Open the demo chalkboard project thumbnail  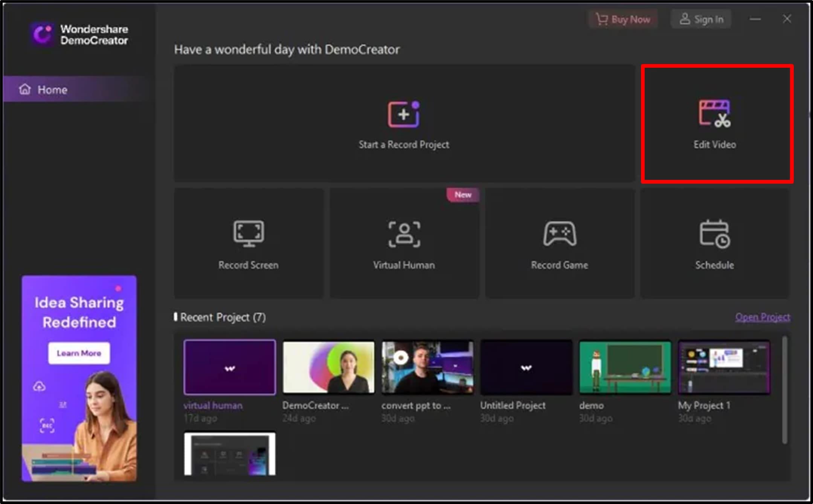(625, 367)
